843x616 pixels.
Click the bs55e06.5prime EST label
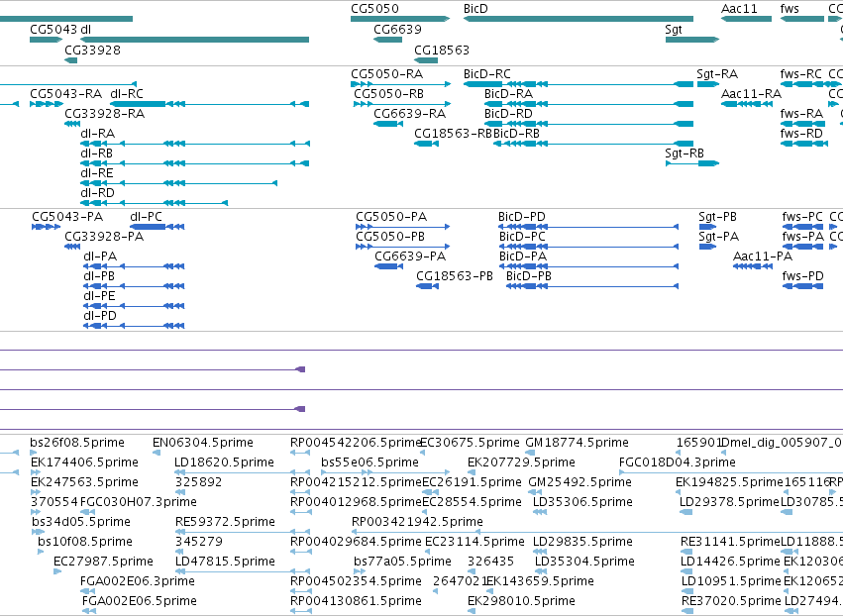[369, 462]
